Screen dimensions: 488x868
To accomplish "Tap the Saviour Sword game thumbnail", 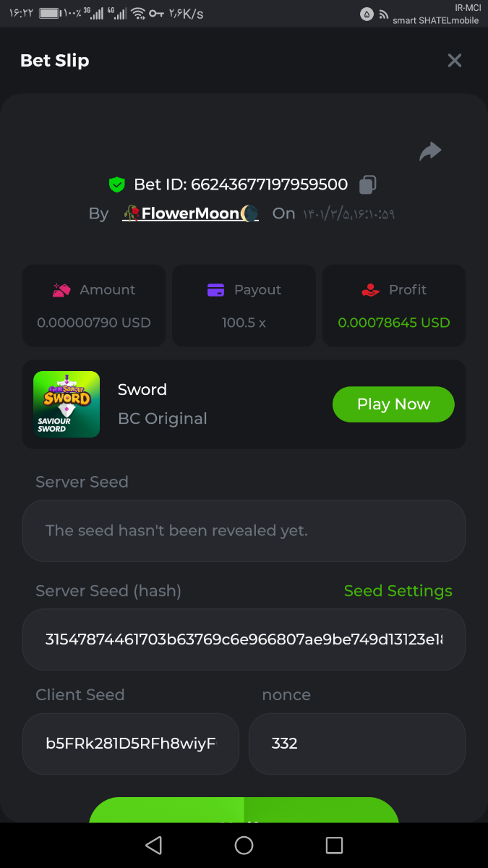I will [x=67, y=404].
